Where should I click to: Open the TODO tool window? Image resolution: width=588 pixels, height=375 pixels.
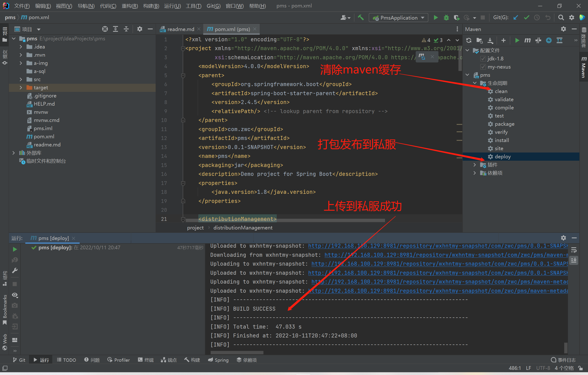66,360
